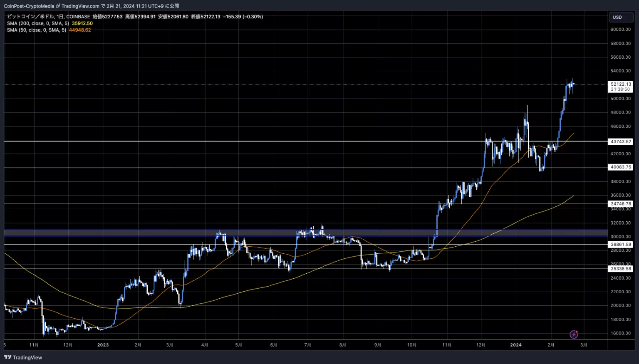Click the 7月 label on time axis
The height and width of the screenshot is (364, 639).
308,345
